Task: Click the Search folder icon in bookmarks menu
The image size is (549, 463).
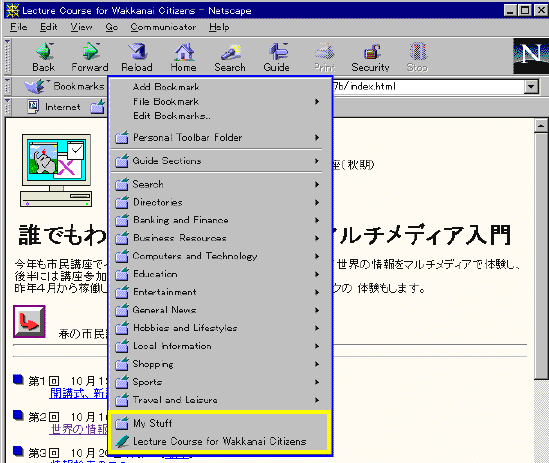Action: (x=122, y=184)
